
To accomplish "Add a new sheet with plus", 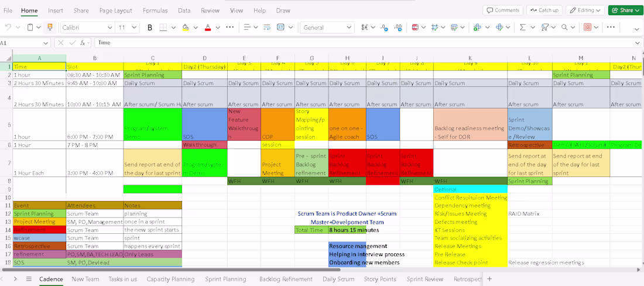I will (489, 279).
